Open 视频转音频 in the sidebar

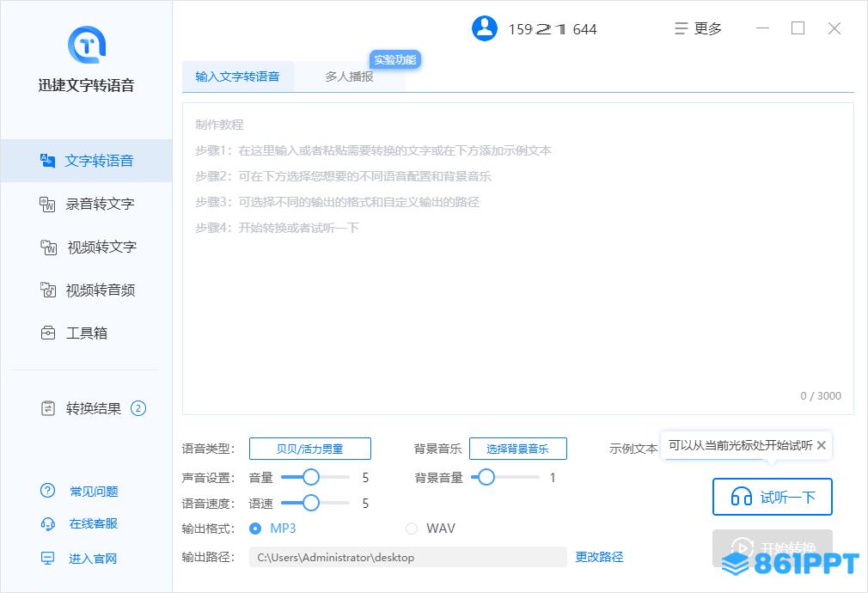coord(86,290)
